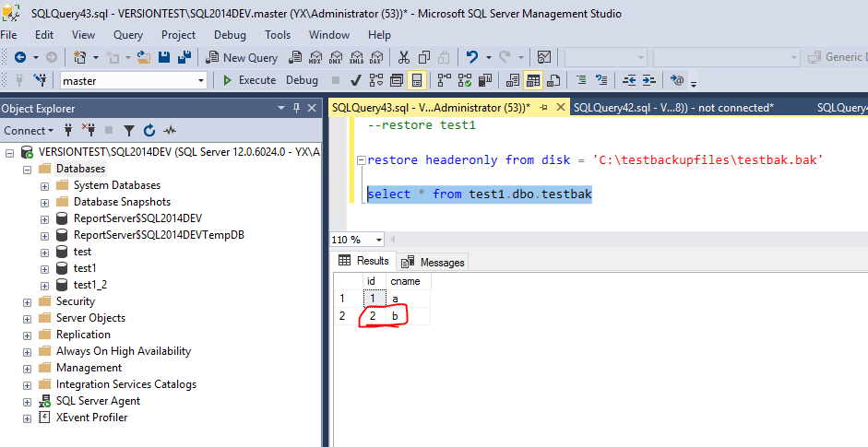868x447 pixels.
Task: Click the Disconnect icon in Object Explorer
Action: coord(89,131)
